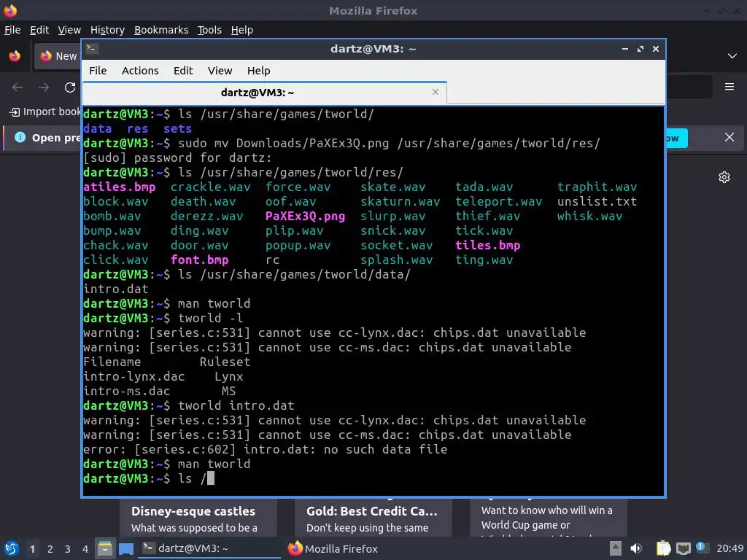Open Firefox Help menu

(242, 30)
